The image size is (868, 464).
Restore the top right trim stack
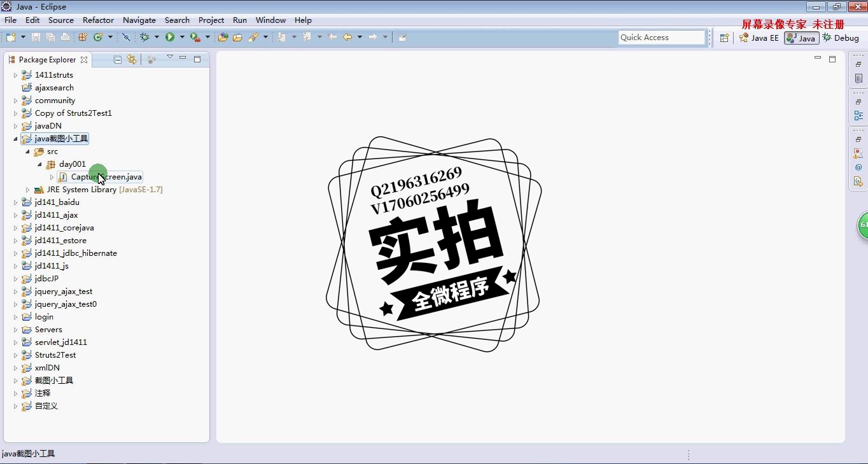pyautogui.click(x=858, y=64)
